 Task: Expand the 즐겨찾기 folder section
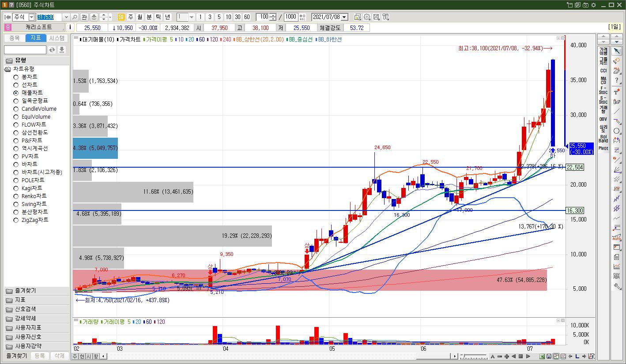[37, 291]
